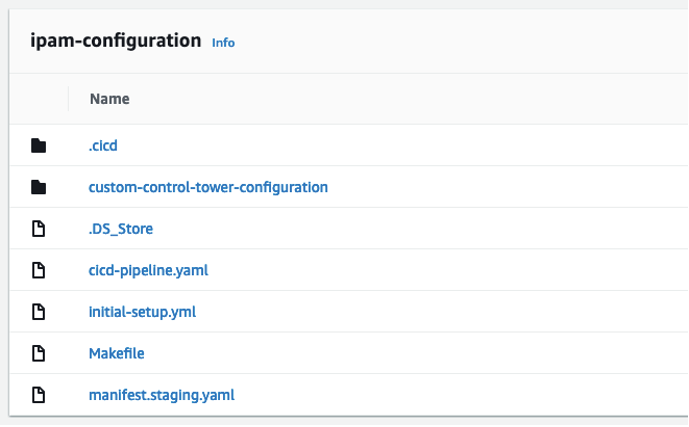The image size is (689, 427).
Task: Open the .DS_Store file
Action: coord(121,229)
